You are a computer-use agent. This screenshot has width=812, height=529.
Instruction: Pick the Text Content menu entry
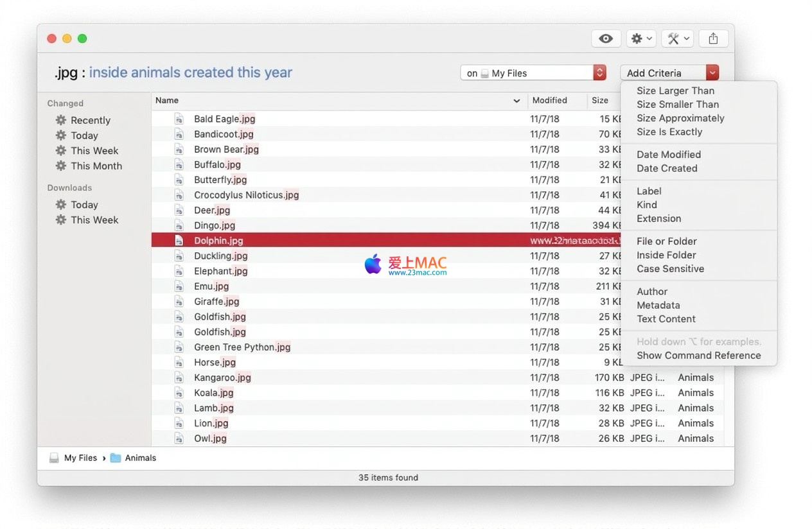(666, 319)
